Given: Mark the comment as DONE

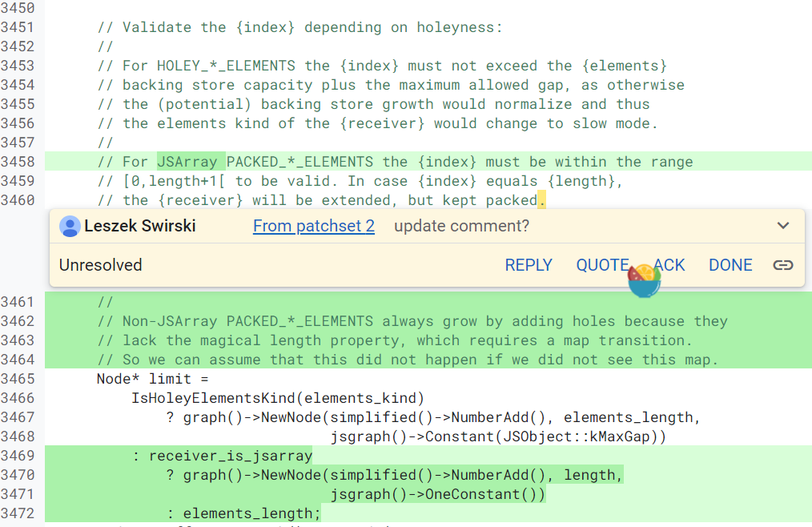Looking at the screenshot, I should (730, 265).
